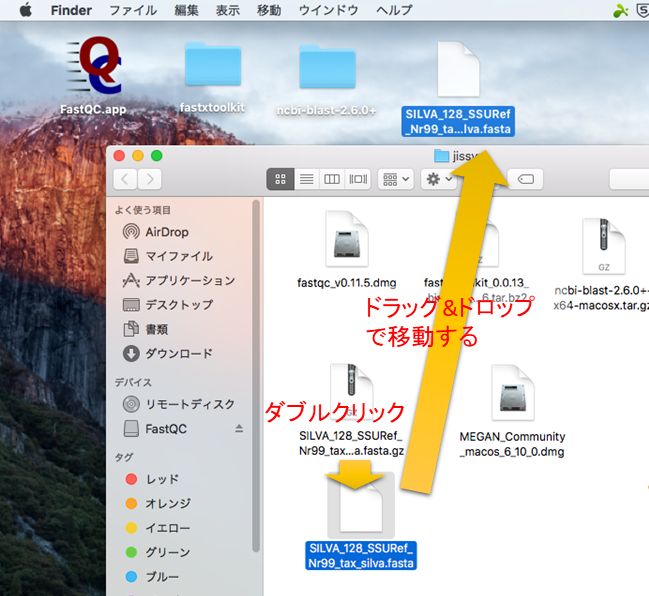Open the ウインドウ menu
The width and height of the screenshot is (649, 596).
coord(329,10)
